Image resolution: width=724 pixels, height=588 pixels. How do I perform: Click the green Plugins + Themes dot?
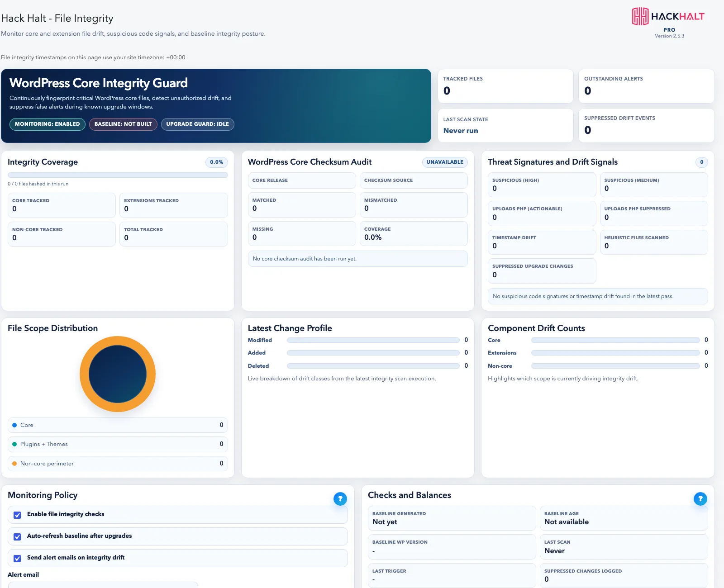14,444
